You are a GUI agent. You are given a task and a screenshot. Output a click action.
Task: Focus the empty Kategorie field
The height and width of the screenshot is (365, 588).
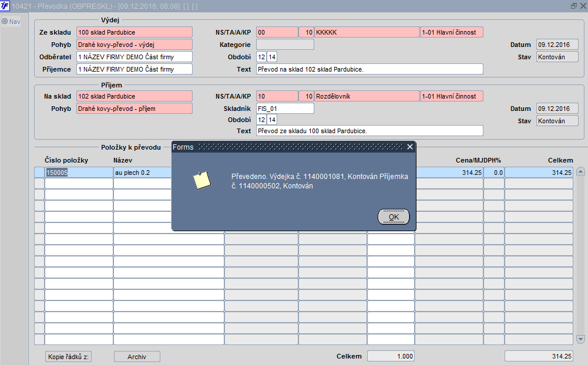point(285,45)
